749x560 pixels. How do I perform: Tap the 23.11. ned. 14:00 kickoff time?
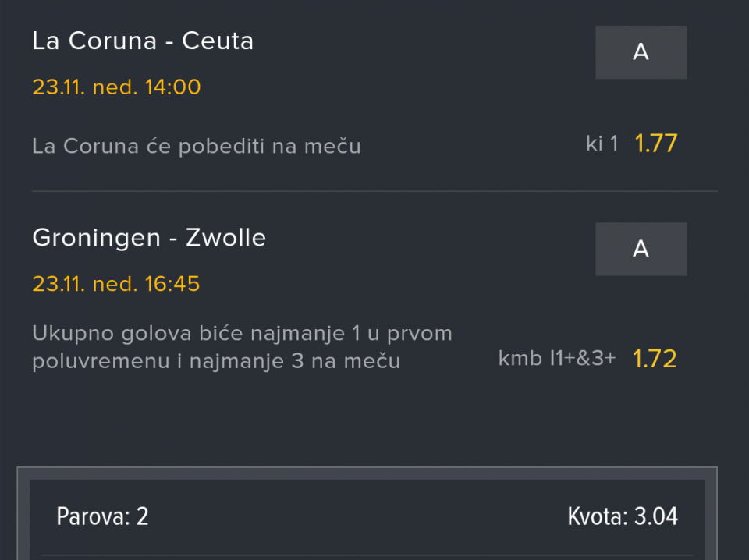pyautogui.click(x=116, y=87)
